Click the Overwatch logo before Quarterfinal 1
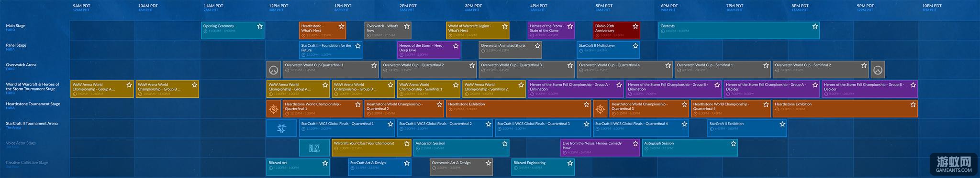This screenshot has height=178, width=980. click(x=274, y=70)
